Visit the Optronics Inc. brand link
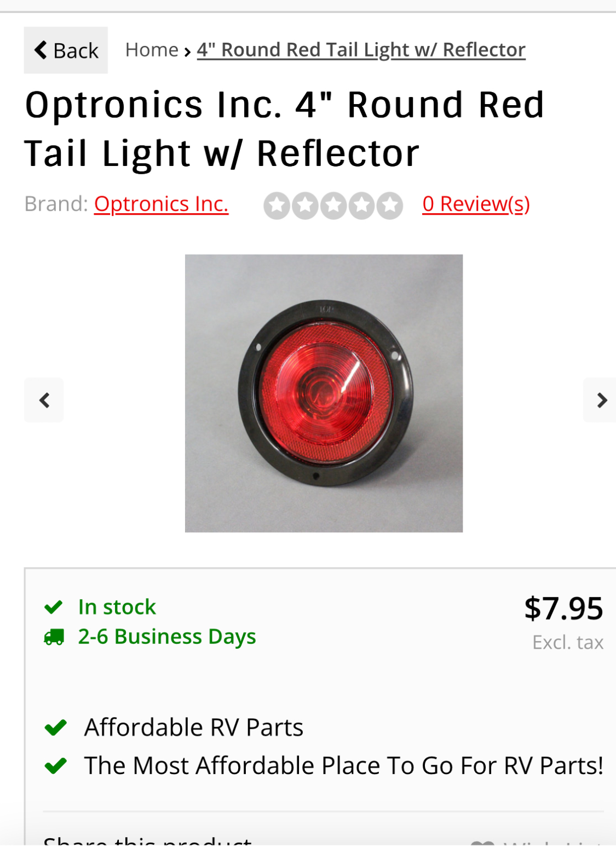The height and width of the screenshot is (847, 616). tap(161, 204)
